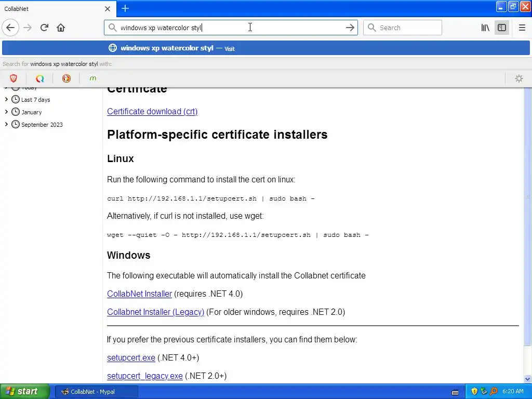Click the magnifier icon in the address bar

[112, 28]
